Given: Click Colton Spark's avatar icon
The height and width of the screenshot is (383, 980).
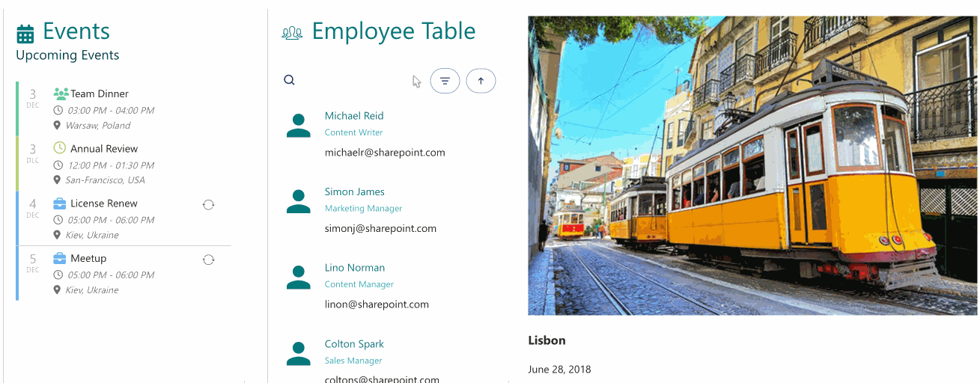Looking at the screenshot, I should pyautogui.click(x=299, y=354).
